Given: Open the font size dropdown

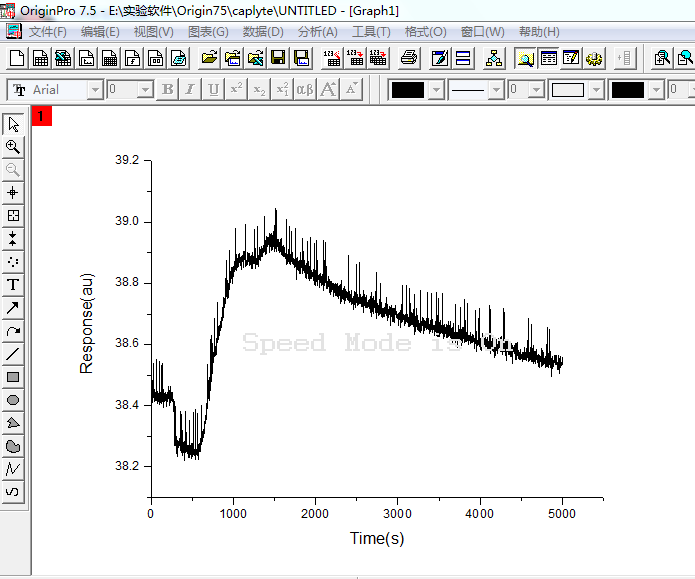Looking at the screenshot, I should [145, 90].
